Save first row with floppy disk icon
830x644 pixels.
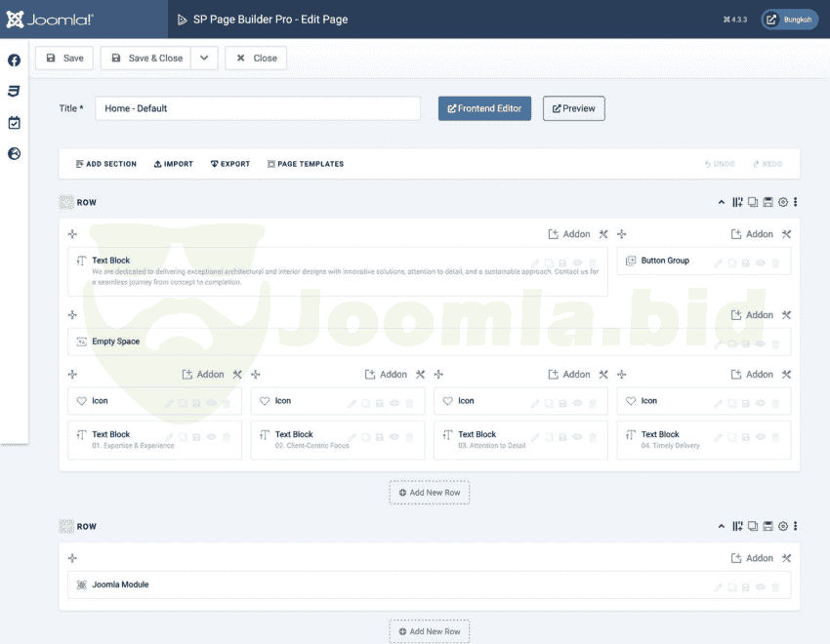768,202
